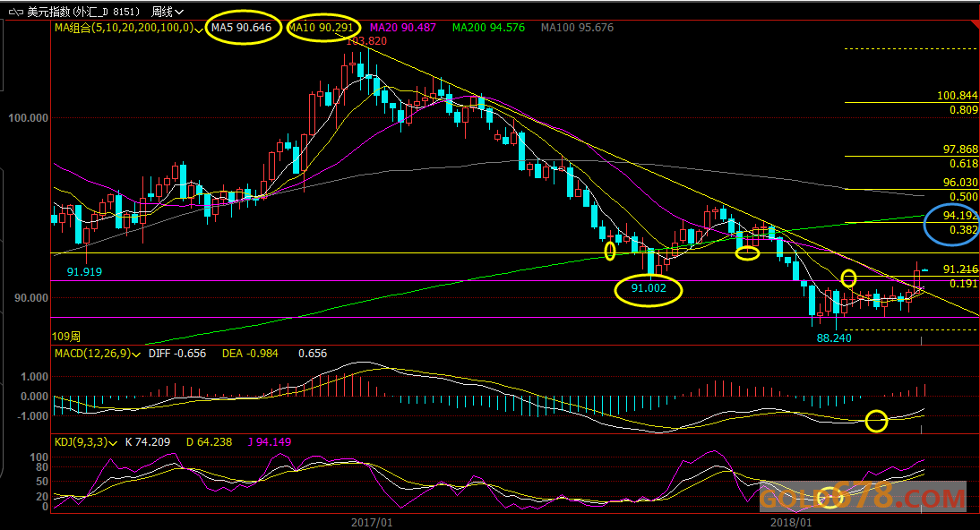Click the circled 91.002 price label

click(649, 288)
